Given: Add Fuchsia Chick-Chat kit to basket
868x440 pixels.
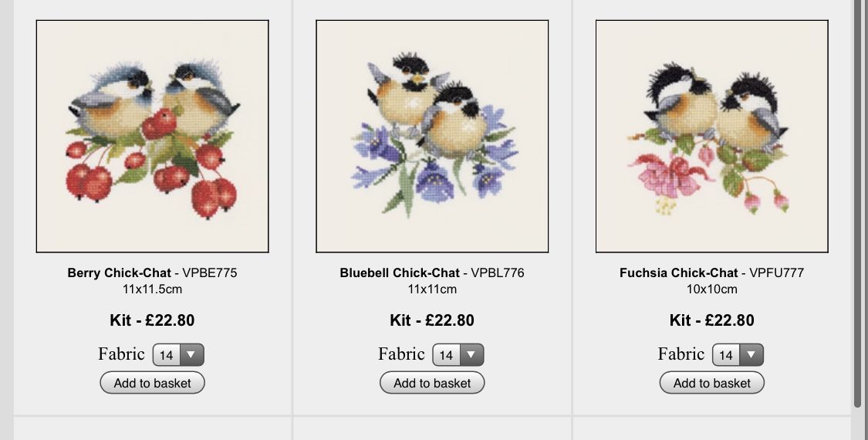Looking at the screenshot, I should (712, 383).
